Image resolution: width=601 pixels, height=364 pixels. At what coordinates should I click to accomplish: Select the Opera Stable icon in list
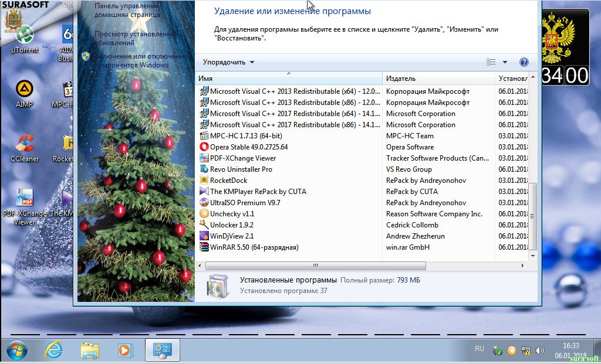point(204,147)
